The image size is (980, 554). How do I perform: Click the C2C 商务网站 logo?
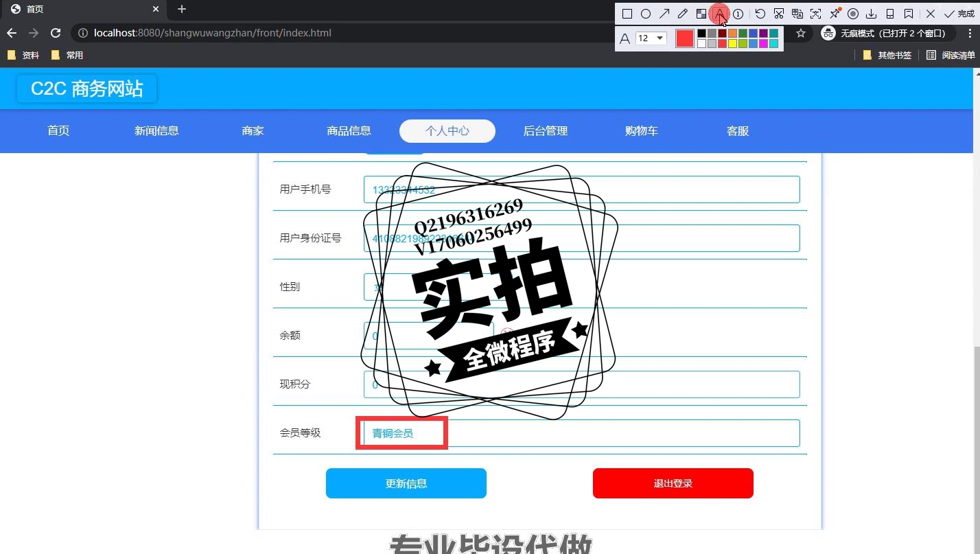pos(87,89)
